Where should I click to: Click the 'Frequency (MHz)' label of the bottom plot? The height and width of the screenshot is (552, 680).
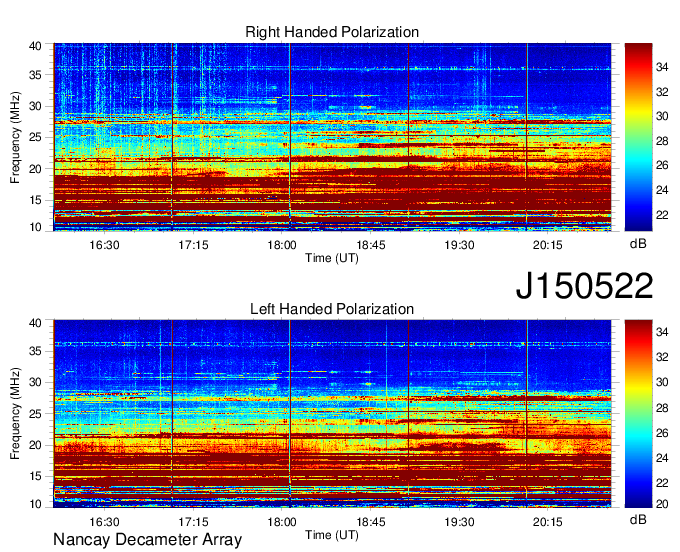click(x=15, y=414)
